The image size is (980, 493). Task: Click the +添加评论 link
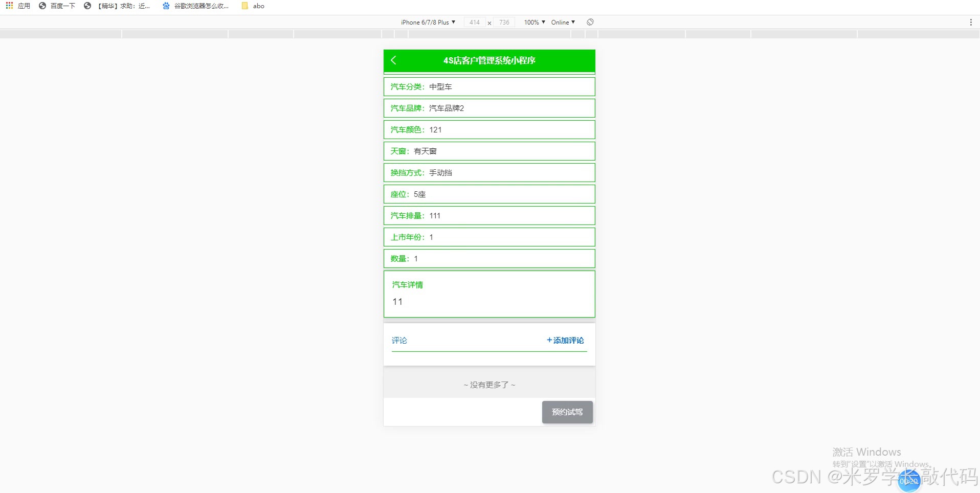pos(564,340)
